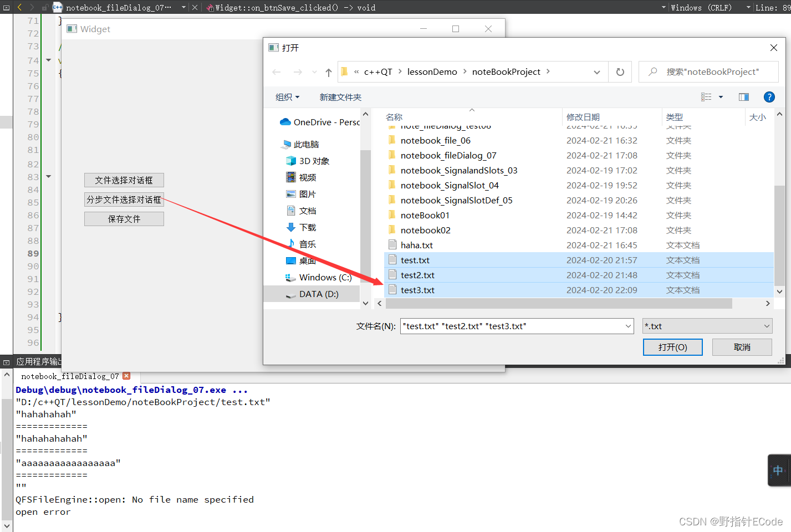Select notebook_SignalandSlots_03 folder
This screenshot has width=791, height=532.
pos(459,170)
